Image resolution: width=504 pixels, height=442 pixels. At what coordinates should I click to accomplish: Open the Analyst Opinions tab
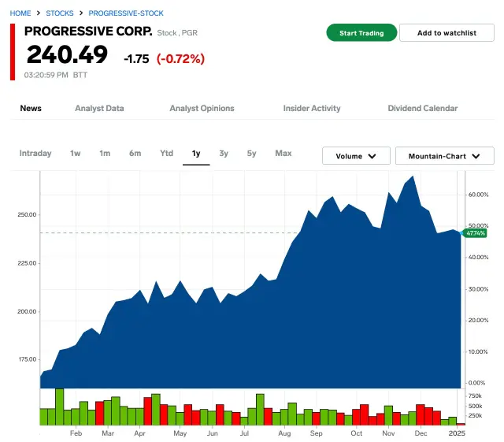202,108
